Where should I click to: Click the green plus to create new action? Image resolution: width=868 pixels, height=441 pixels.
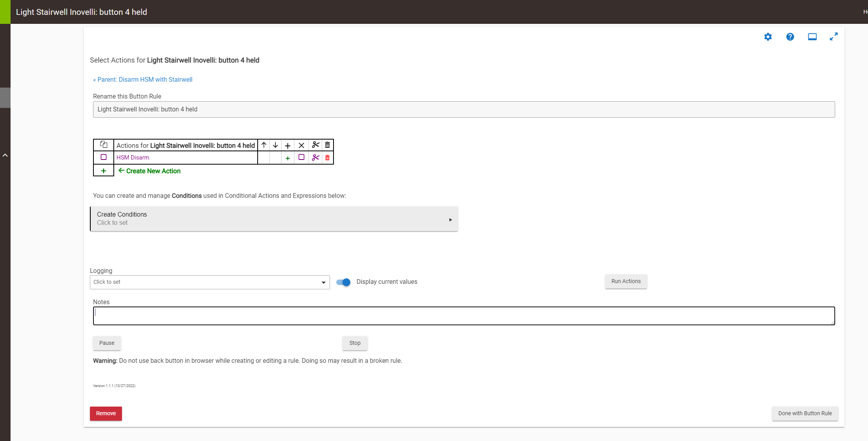(104, 171)
